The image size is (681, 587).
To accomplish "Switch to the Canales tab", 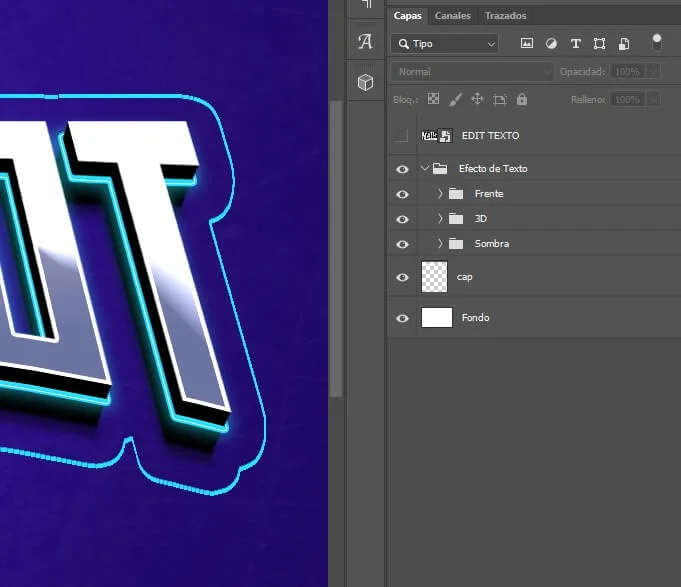I will [453, 16].
